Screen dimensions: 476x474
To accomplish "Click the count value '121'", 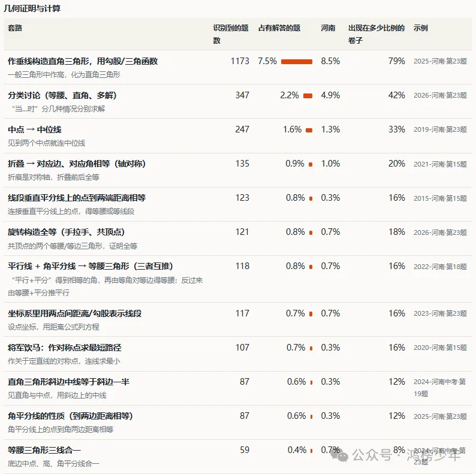I will (x=242, y=232).
